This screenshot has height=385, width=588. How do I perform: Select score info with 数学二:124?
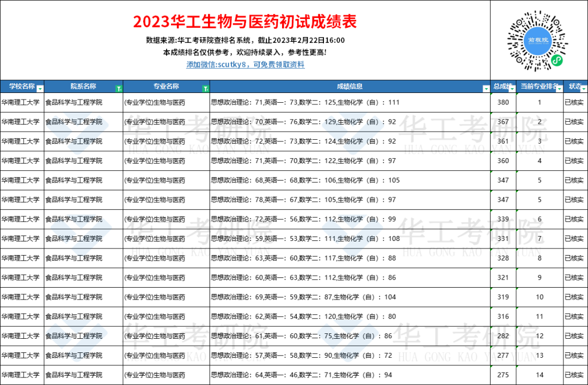(350, 141)
